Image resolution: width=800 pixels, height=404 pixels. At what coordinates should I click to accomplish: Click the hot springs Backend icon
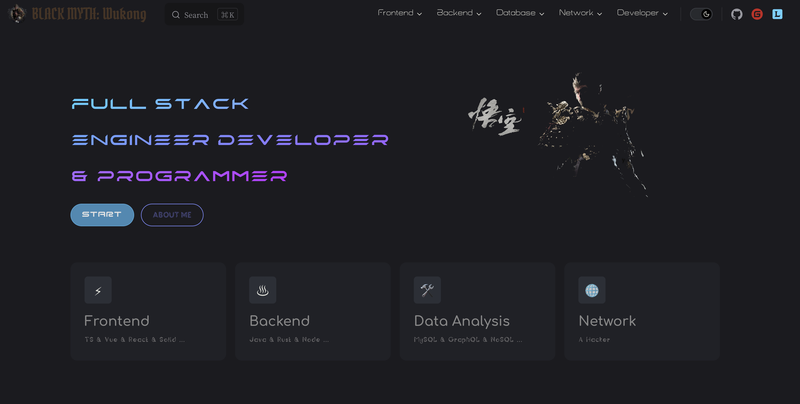coord(263,290)
